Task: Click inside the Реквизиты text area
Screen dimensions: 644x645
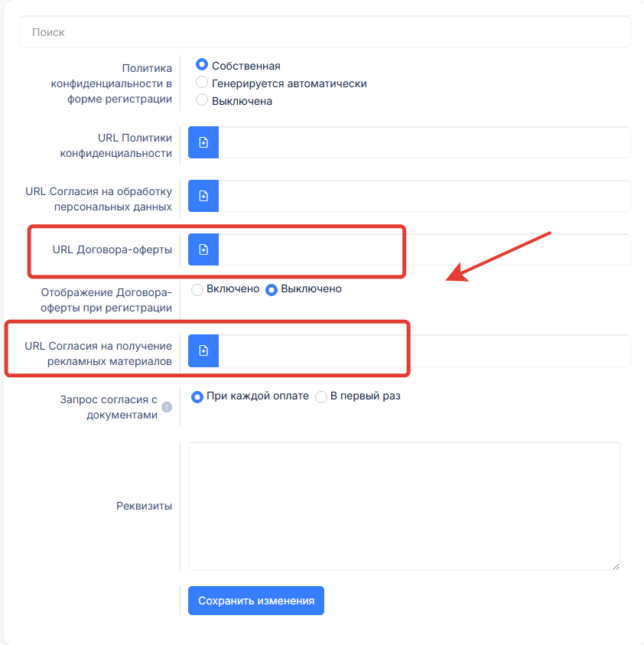Action: pos(404,505)
